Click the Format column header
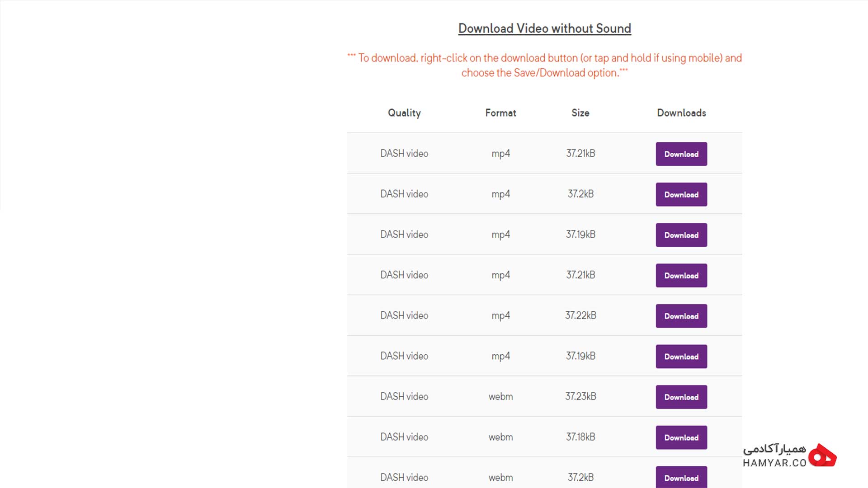 500,113
